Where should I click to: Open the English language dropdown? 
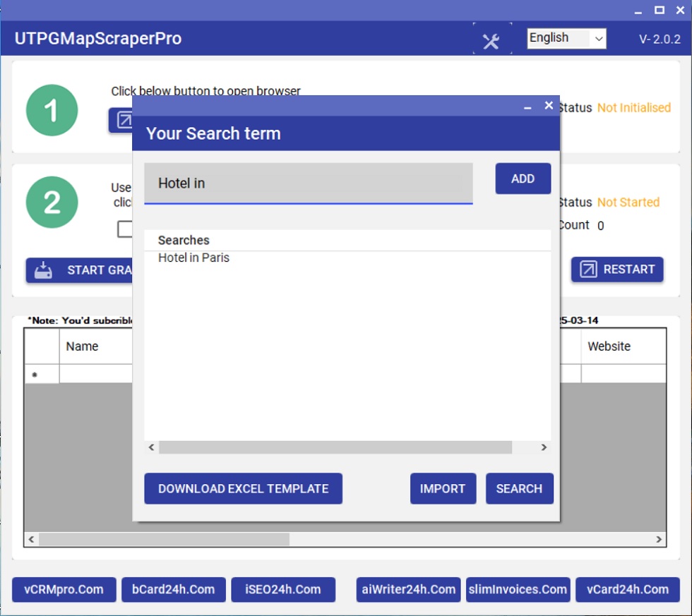(566, 38)
